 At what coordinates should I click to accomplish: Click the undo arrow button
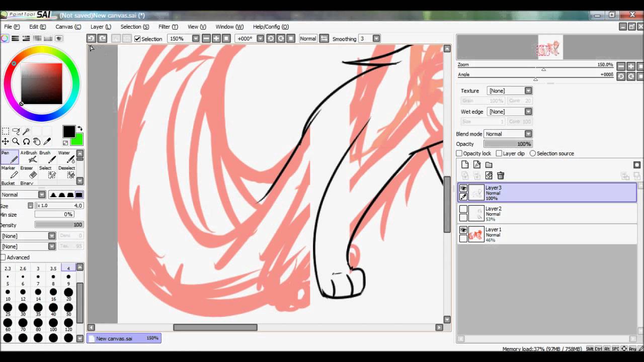[91, 38]
